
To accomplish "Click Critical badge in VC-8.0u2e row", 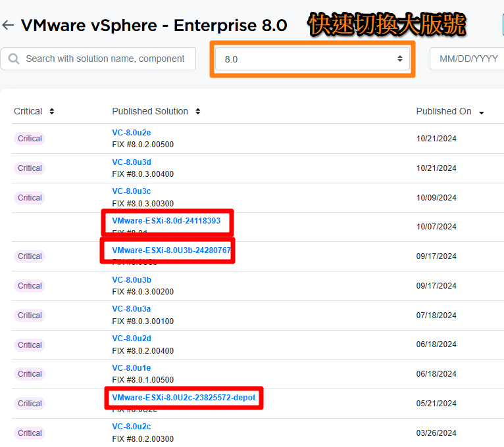I will point(30,139).
